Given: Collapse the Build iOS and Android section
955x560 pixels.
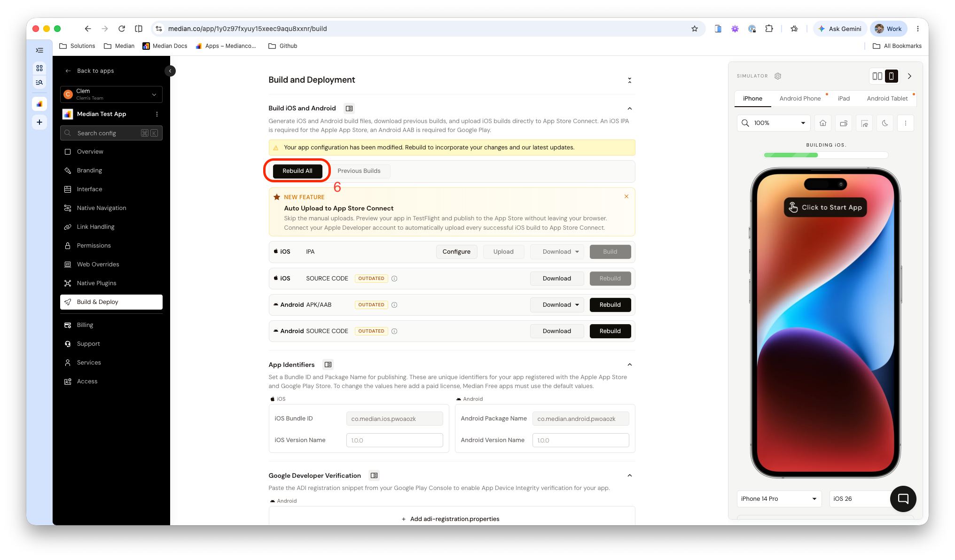Looking at the screenshot, I should (630, 109).
